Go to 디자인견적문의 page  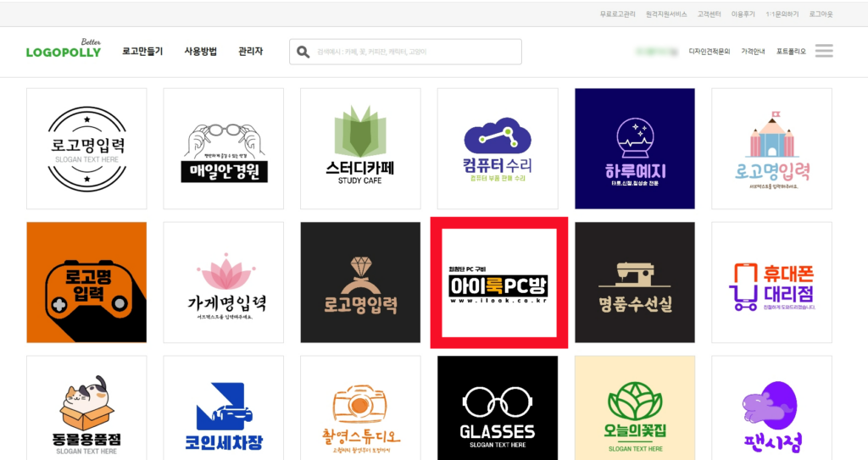[x=709, y=52]
